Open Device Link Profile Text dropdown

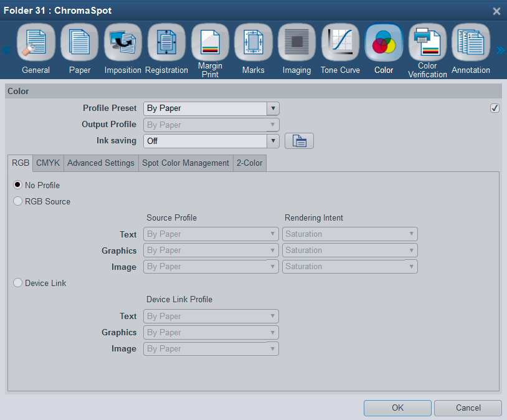pyautogui.click(x=211, y=316)
